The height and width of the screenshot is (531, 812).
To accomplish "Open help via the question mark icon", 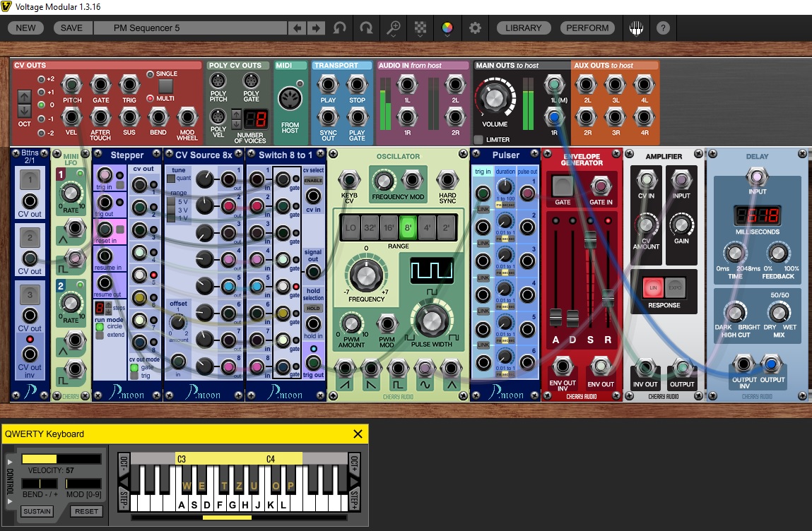I will [x=663, y=28].
